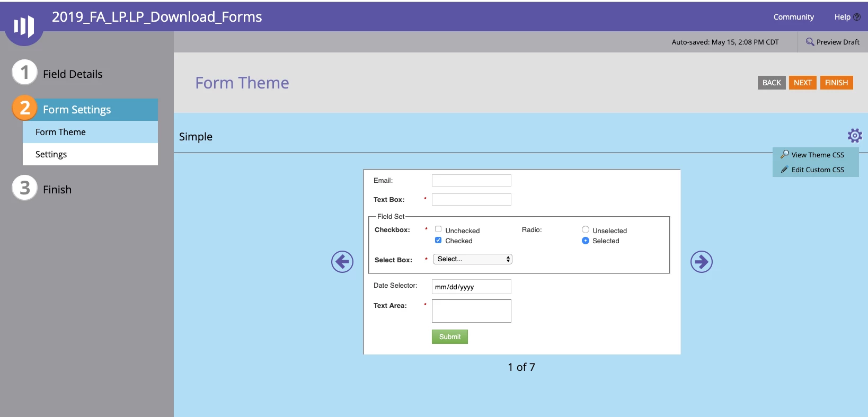Click the FINISH button

[837, 83]
